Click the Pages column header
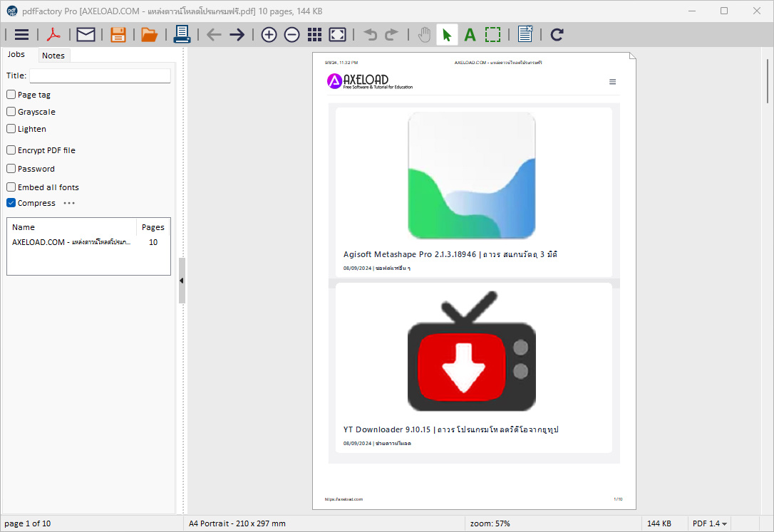The width and height of the screenshot is (774, 532). click(x=153, y=226)
